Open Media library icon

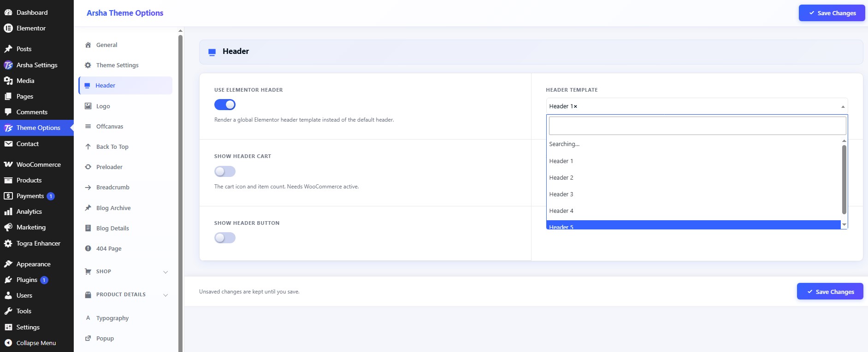pyautogui.click(x=8, y=81)
